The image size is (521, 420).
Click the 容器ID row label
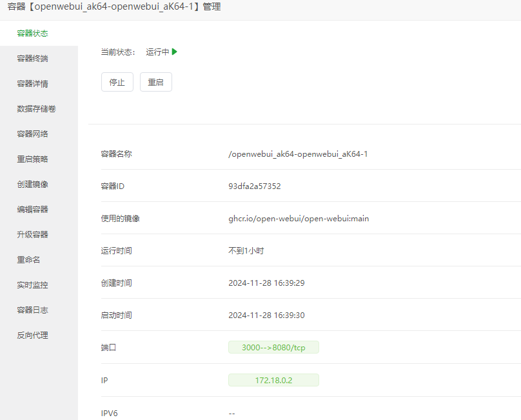pyautogui.click(x=113, y=186)
